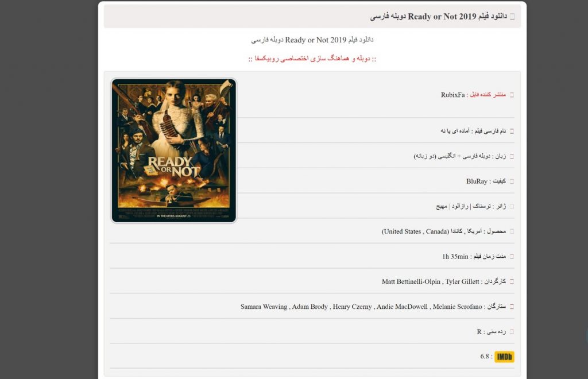This screenshot has width=588, height=379.
Task: Click the bullet icon beside age rating R
Action: pyautogui.click(x=512, y=332)
